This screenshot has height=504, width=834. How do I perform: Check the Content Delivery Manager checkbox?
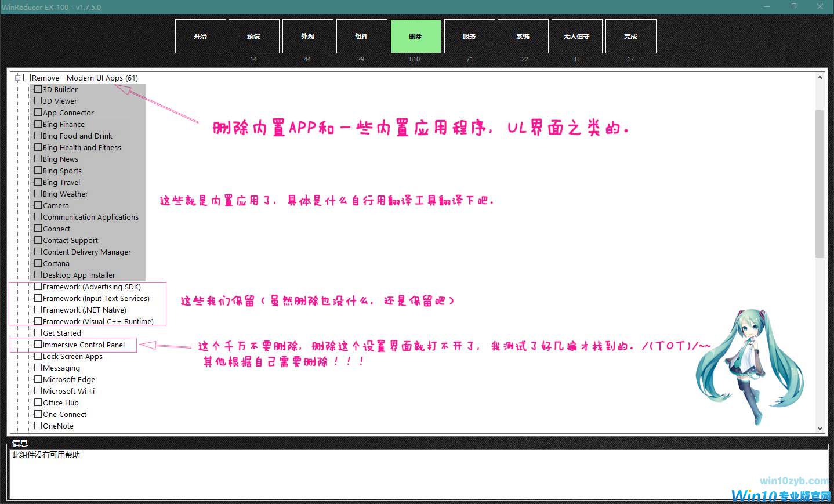click(38, 252)
